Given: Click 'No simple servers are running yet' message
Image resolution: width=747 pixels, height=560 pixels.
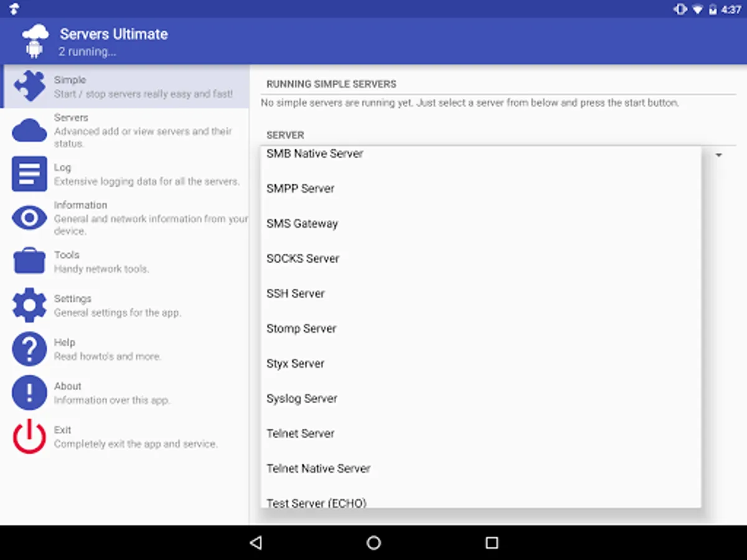Looking at the screenshot, I should pyautogui.click(x=470, y=103).
